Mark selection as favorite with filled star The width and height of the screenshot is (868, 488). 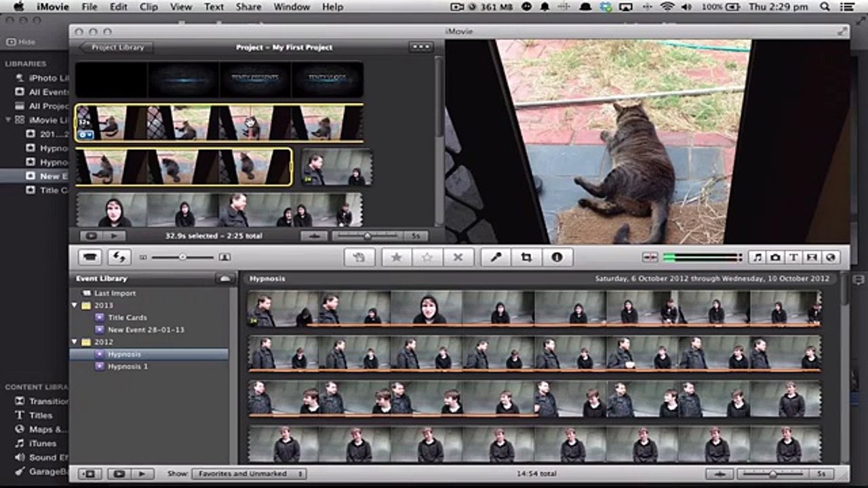[397, 258]
